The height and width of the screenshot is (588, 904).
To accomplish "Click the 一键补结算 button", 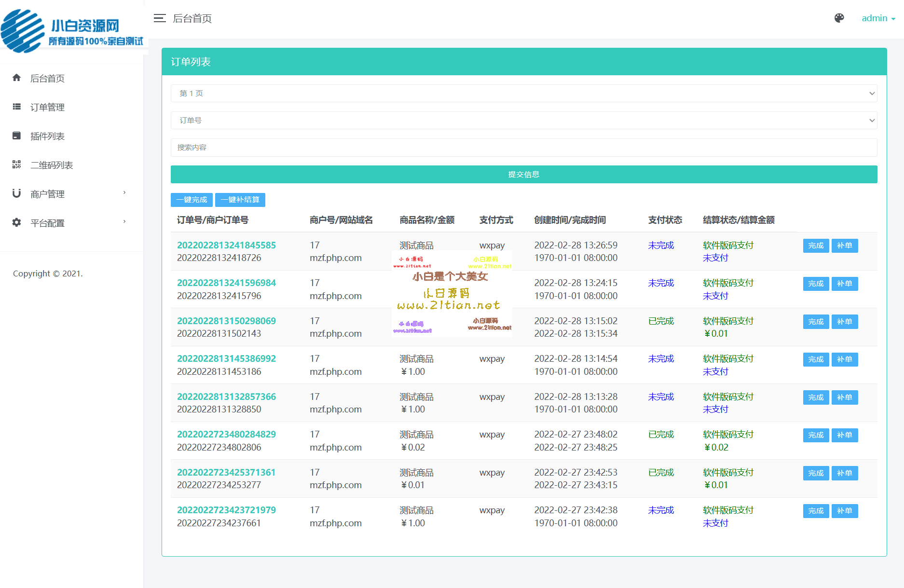I will click(240, 200).
